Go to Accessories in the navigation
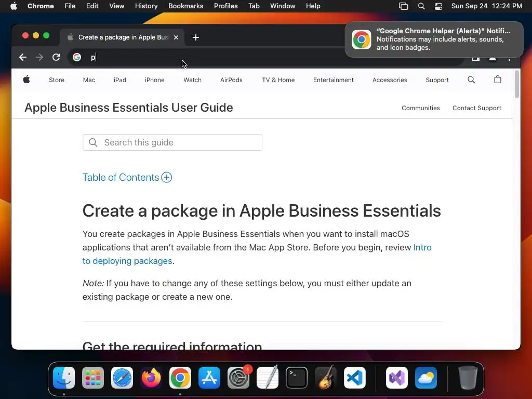 pos(390,79)
